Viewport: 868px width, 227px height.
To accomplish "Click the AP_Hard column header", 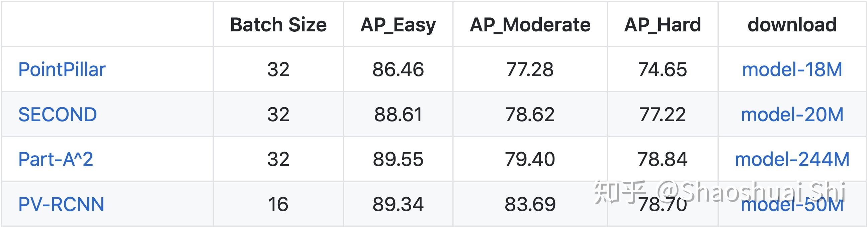I will click(x=663, y=25).
